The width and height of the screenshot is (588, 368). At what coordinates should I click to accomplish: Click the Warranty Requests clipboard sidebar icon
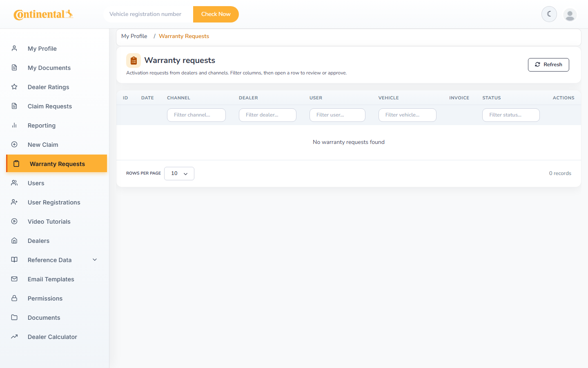[16, 164]
